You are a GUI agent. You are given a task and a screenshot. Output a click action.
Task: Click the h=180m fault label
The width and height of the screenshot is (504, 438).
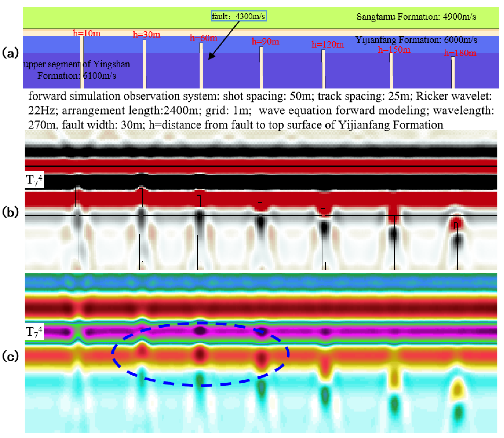click(460, 53)
